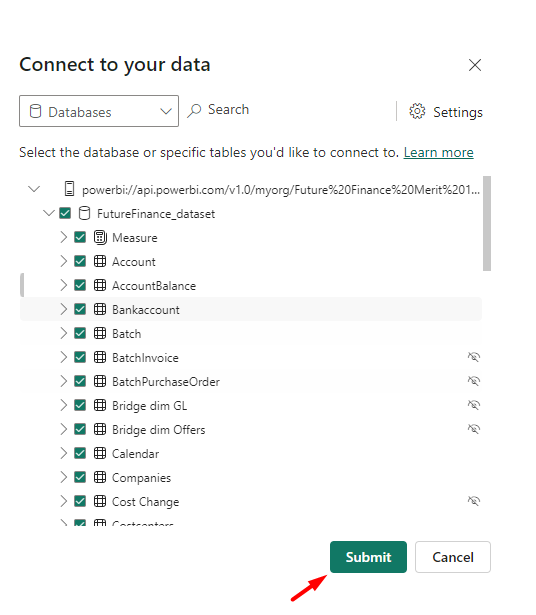Viewport: 536px width, 615px height.
Task: Expand the BatchInvoice table
Action: tap(64, 357)
